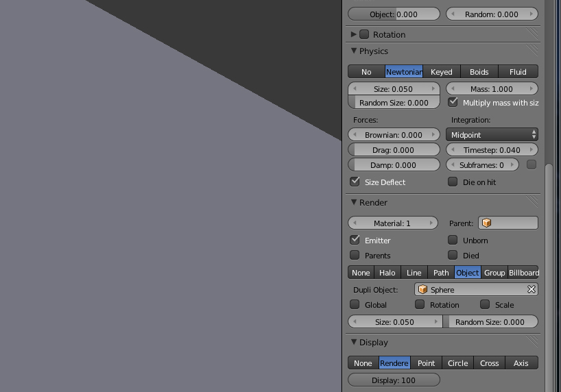Click the Parent object field

(508, 223)
